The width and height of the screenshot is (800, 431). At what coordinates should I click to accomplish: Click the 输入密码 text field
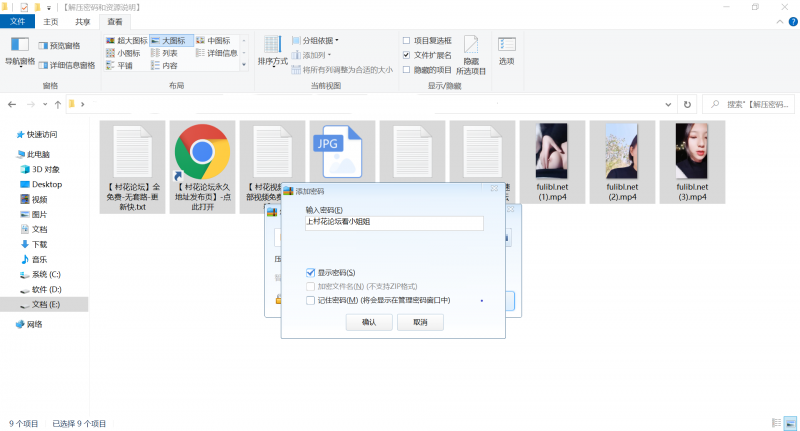394,224
